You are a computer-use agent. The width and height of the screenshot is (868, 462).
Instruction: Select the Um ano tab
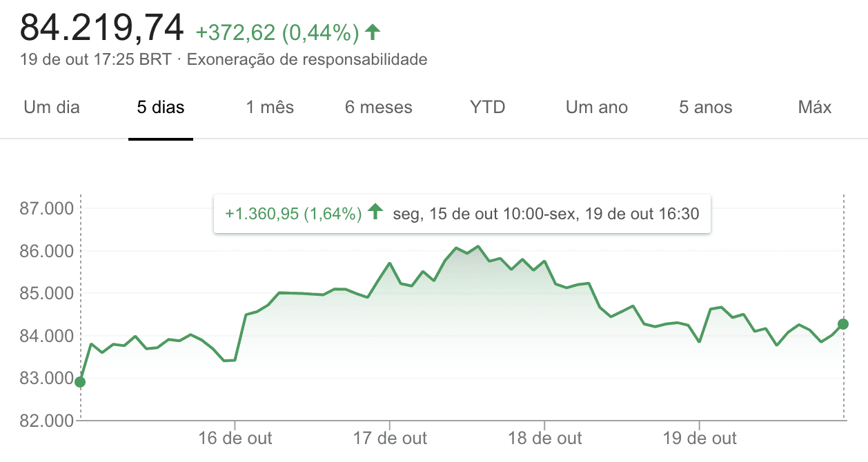coord(597,108)
